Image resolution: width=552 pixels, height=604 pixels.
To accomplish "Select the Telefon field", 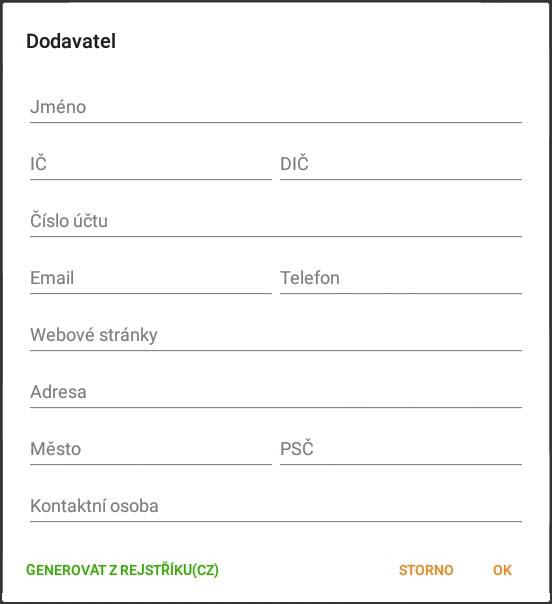I will pos(401,279).
